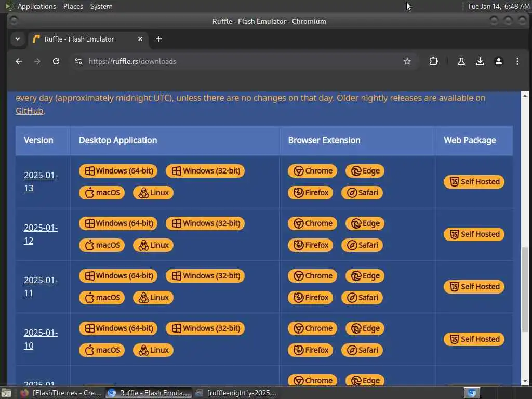Download macOS build for 2025-01-12
Viewport: 532px width, 399px height.
point(102,245)
